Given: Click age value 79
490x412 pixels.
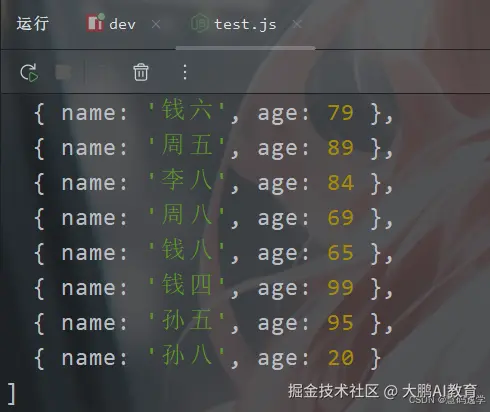Looking at the screenshot, I should (x=340, y=113).
